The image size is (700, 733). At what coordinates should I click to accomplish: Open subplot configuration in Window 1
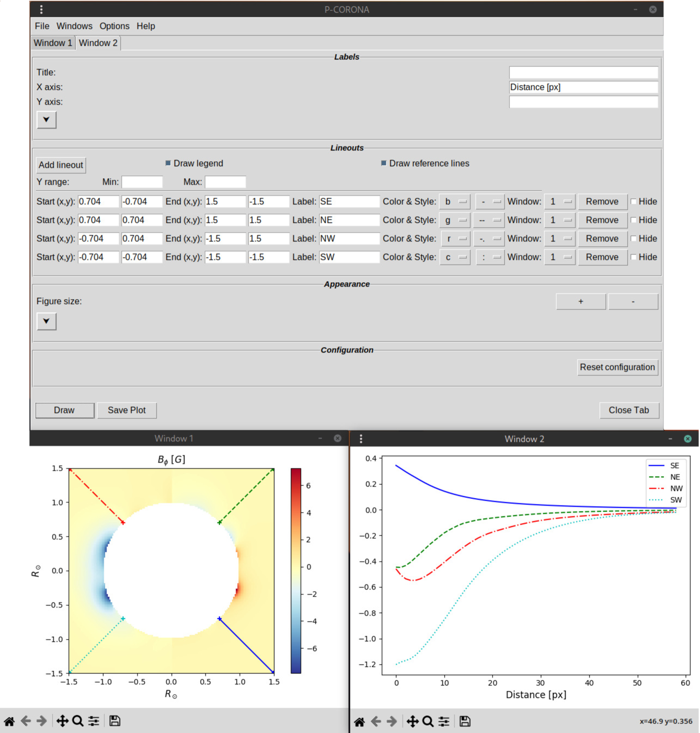[94, 721]
